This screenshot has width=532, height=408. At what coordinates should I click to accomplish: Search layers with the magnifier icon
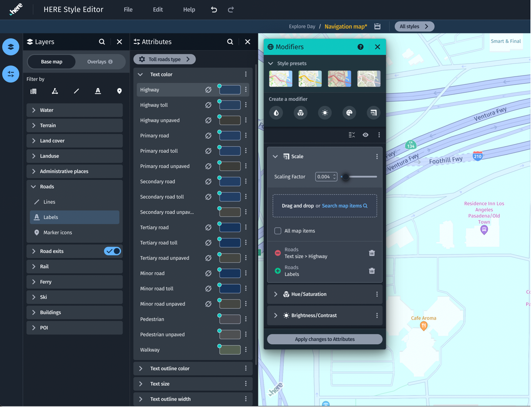pos(102,42)
